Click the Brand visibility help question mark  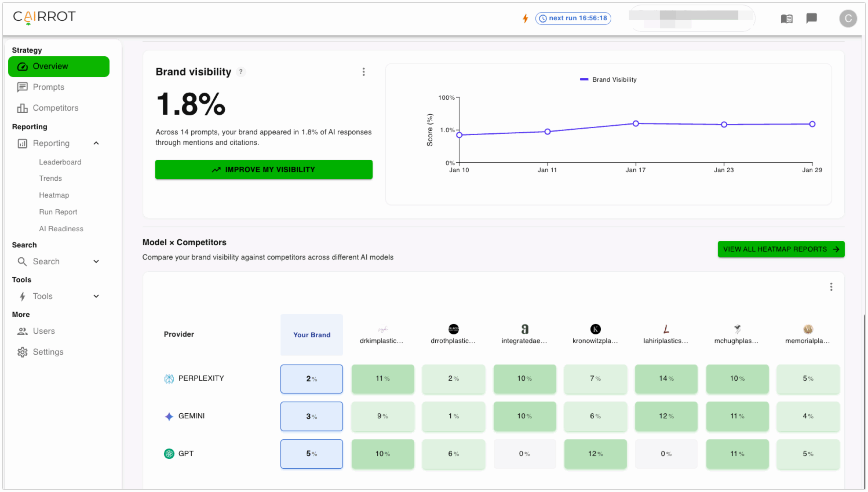coord(241,72)
